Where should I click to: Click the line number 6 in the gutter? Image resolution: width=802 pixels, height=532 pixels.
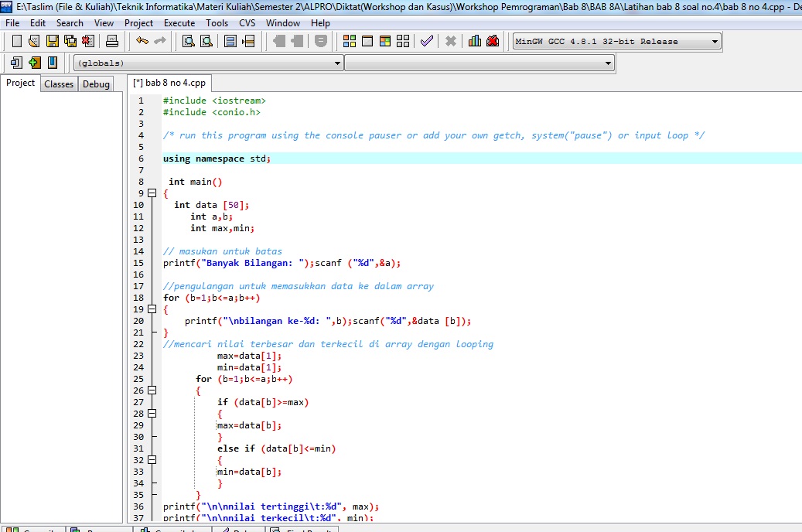141,159
